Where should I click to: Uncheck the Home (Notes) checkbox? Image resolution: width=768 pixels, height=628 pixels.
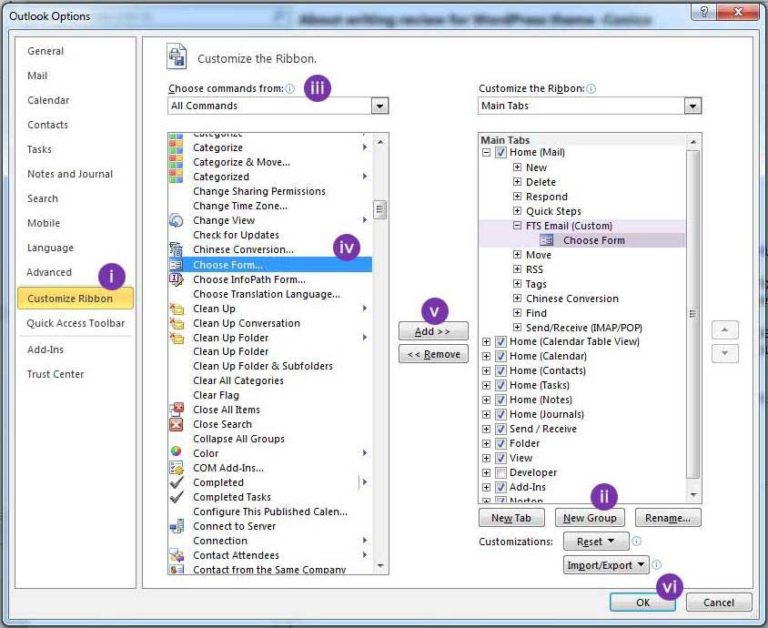click(501, 400)
